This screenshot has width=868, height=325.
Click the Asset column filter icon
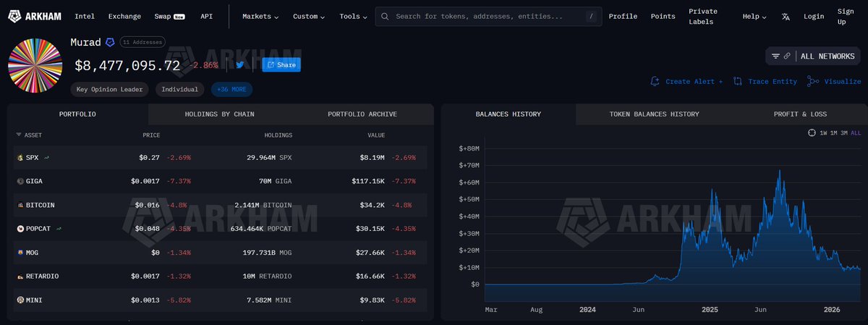click(19, 135)
